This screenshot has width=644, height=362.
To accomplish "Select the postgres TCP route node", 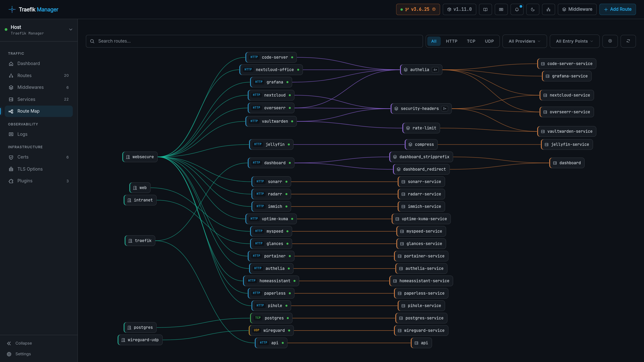I will [x=271, y=318].
